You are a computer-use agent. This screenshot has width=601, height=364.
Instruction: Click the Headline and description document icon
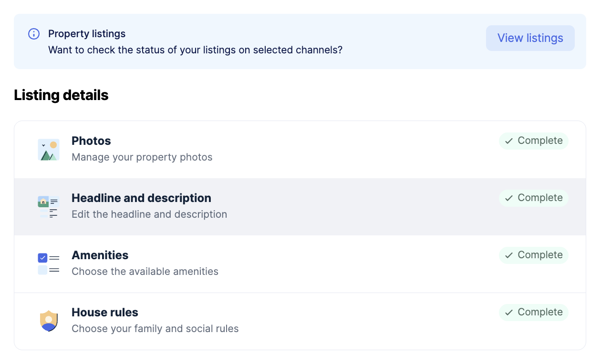pyautogui.click(x=48, y=207)
